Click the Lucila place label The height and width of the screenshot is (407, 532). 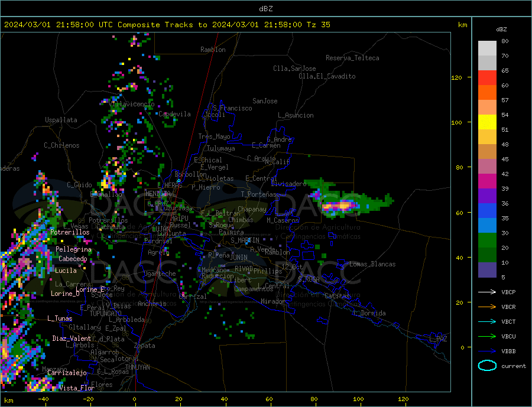pos(66,271)
